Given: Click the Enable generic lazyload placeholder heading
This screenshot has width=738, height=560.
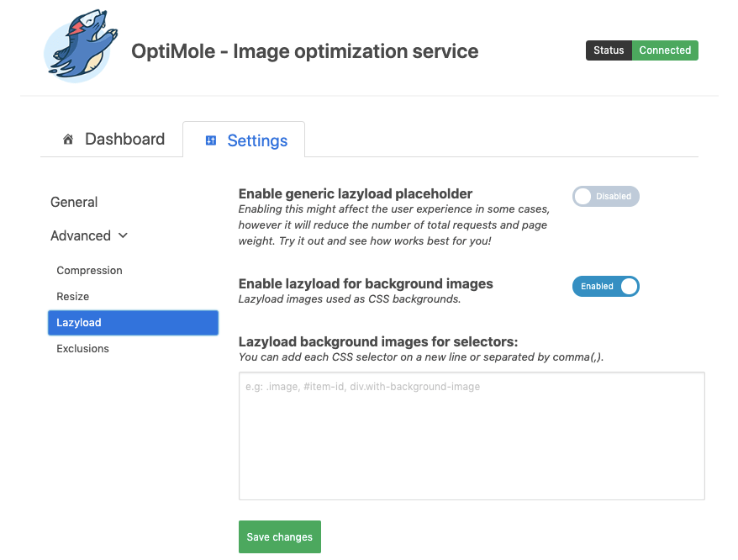Looking at the screenshot, I should 356,193.
